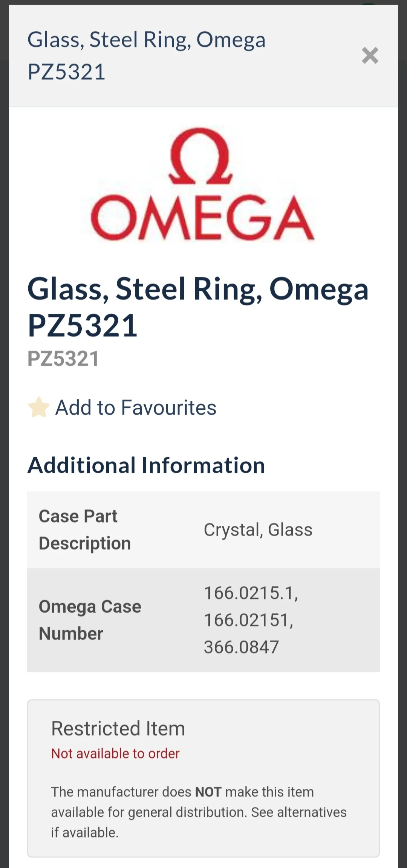
Task: Click the OMEGA wordmark in the logo
Action: (202, 219)
